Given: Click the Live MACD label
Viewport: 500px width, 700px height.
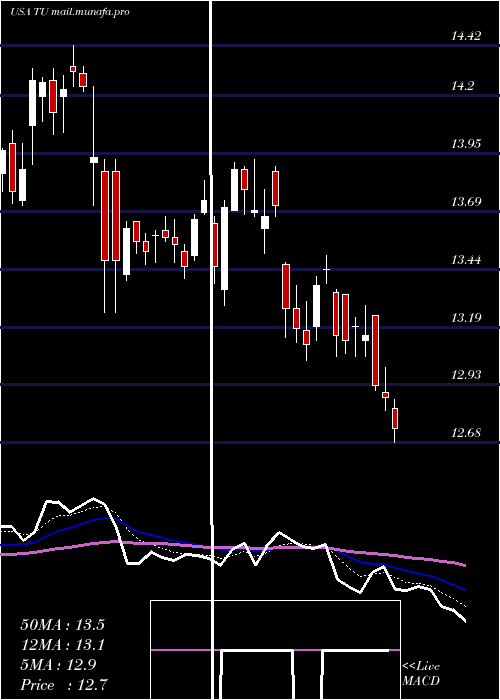Looking at the screenshot, I should click(421, 674).
